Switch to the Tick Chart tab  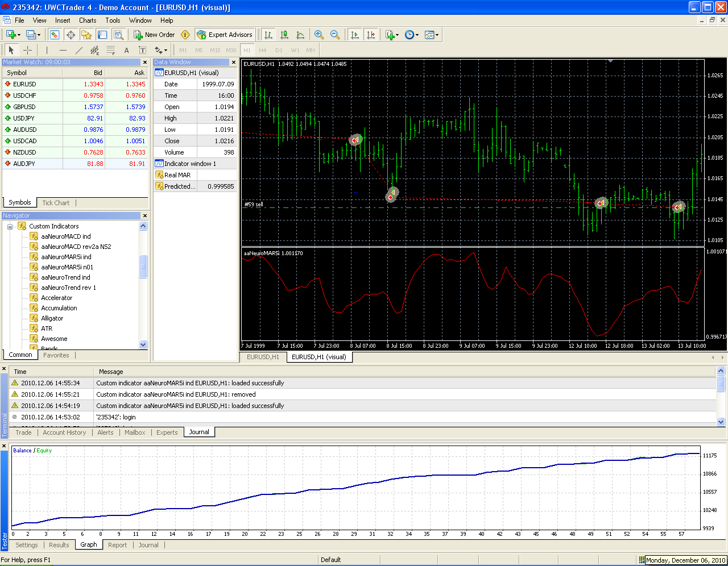[x=56, y=203]
